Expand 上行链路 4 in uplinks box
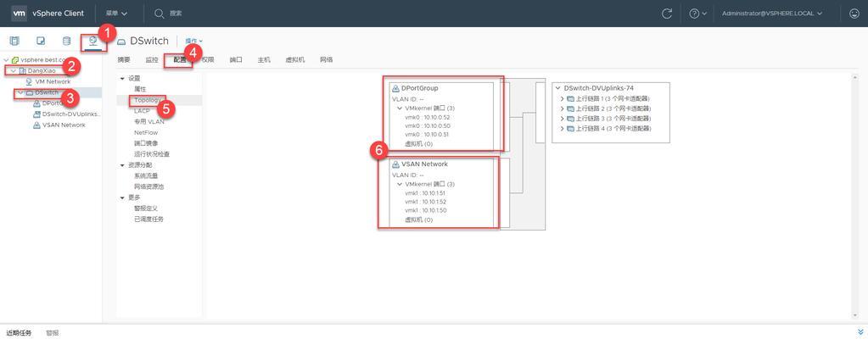Viewport: 868px width, 339px height. point(563,128)
